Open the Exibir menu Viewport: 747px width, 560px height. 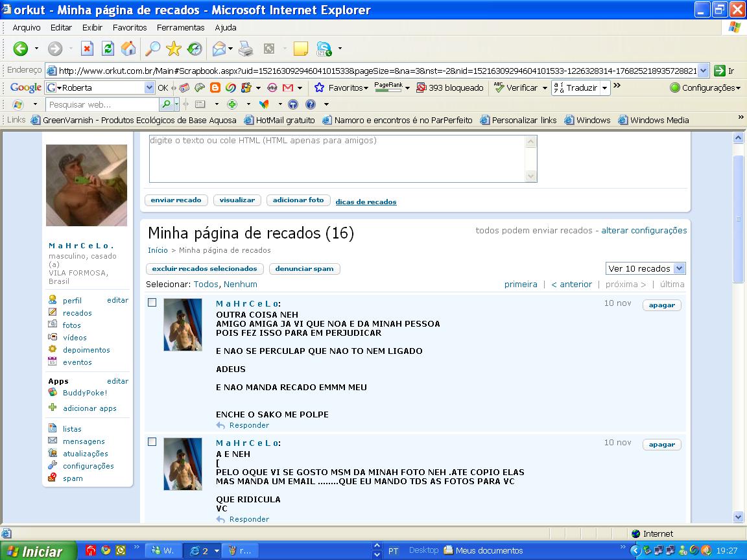coord(92,28)
